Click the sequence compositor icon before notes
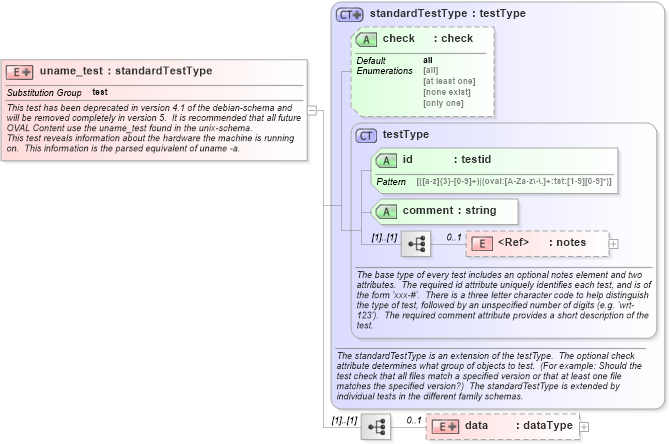This screenshot has height=444, width=669. tap(416, 244)
